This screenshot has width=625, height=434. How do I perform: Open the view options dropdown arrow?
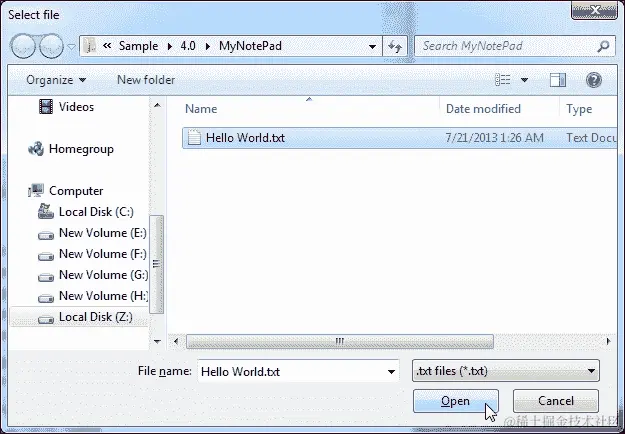[x=525, y=81]
